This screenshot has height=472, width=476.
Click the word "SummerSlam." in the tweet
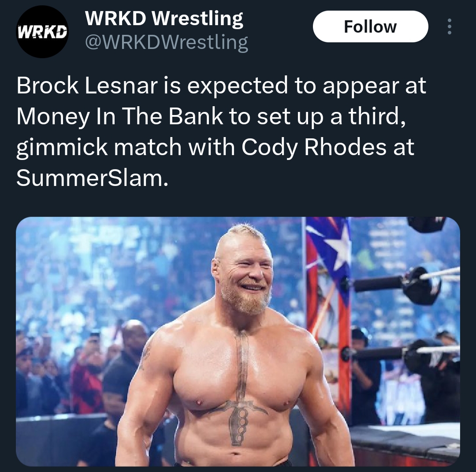(92, 178)
